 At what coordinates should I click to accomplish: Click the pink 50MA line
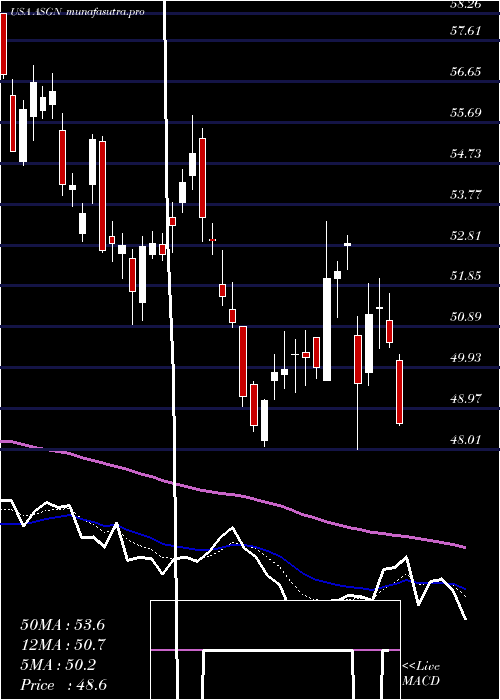232,495
